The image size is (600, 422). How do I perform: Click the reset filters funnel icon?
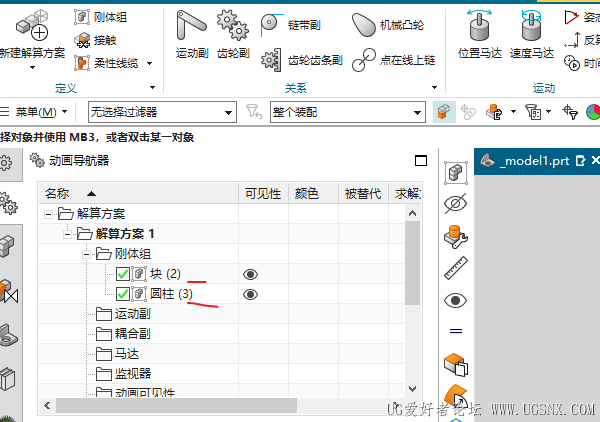tap(253, 112)
